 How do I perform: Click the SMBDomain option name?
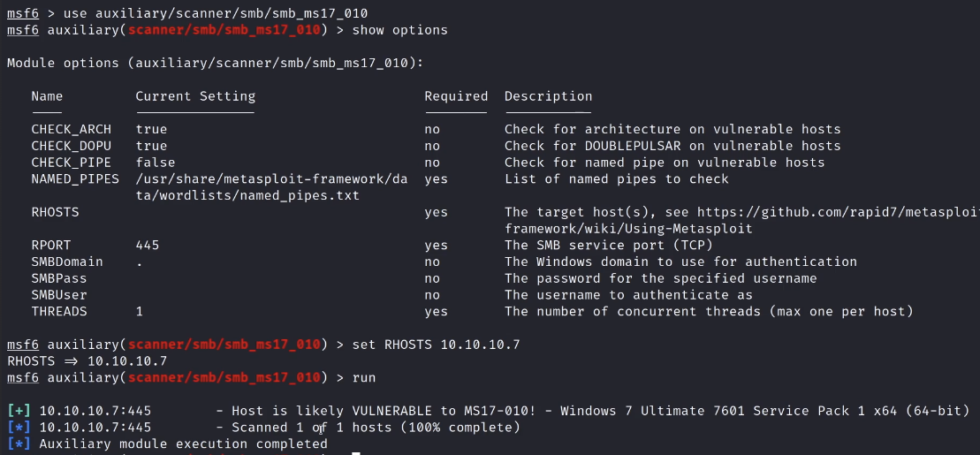pyautogui.click(x=67, y=262)
